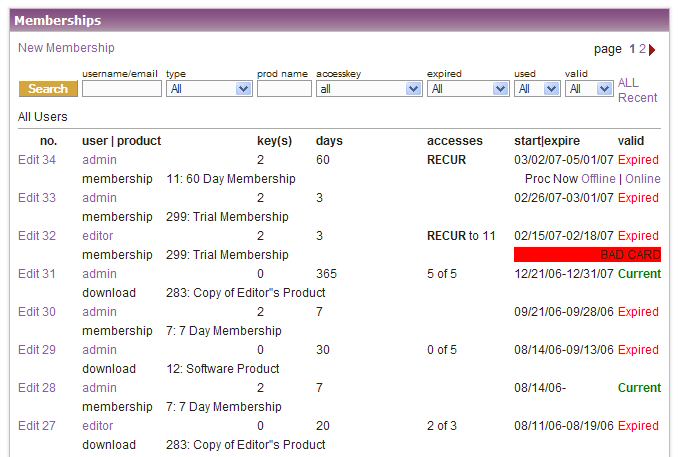The width and height of the screenshot is (678, 457).
Task: Click the ALL link beside filters
Action: pyautogui.click(x=628, y=83)
